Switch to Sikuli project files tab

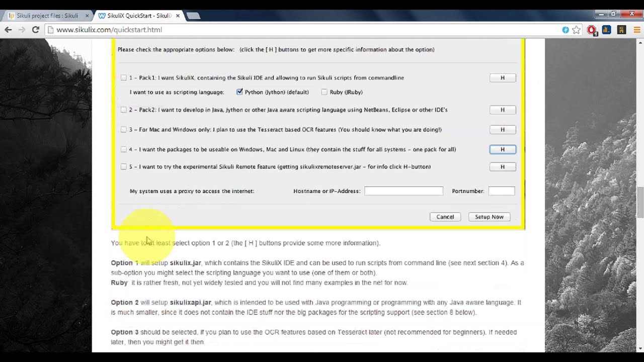tap(47, 16)
